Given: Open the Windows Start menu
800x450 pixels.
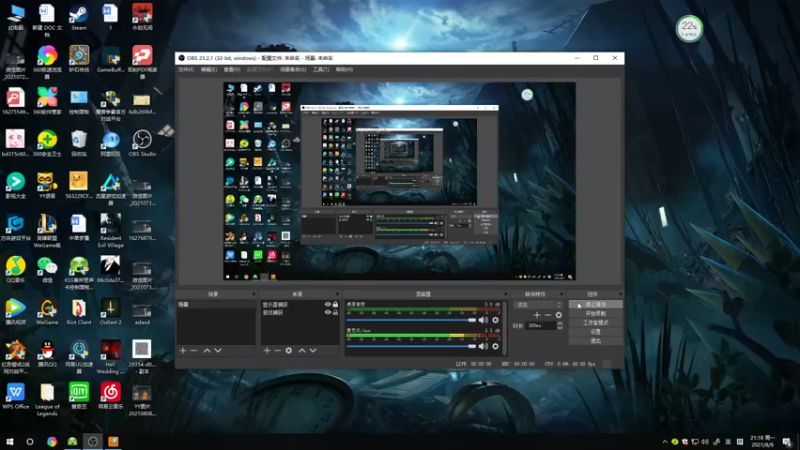Looking at the screenshot, I should point(9,442).
